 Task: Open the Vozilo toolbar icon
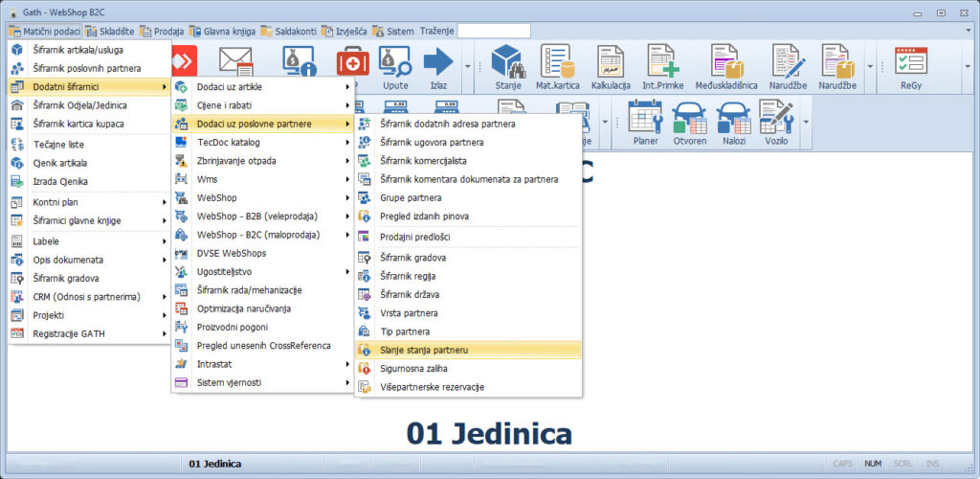776,122
